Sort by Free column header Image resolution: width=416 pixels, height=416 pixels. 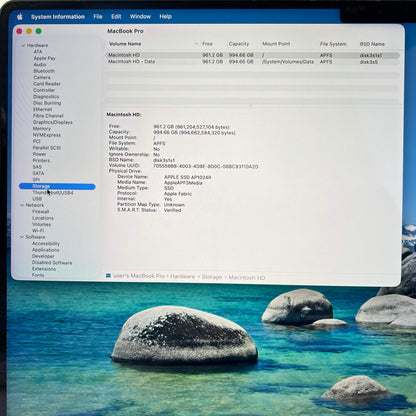coord(207,44)
